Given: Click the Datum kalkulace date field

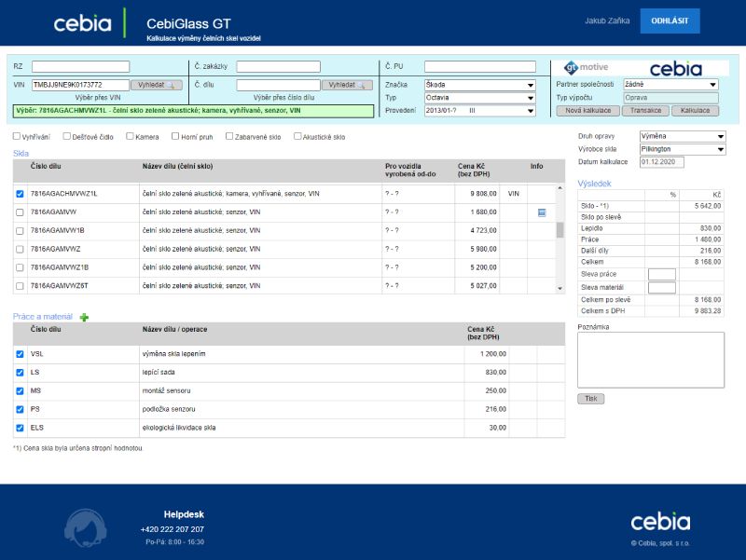Looking at the screenshot, I should [x=662, y=162].
